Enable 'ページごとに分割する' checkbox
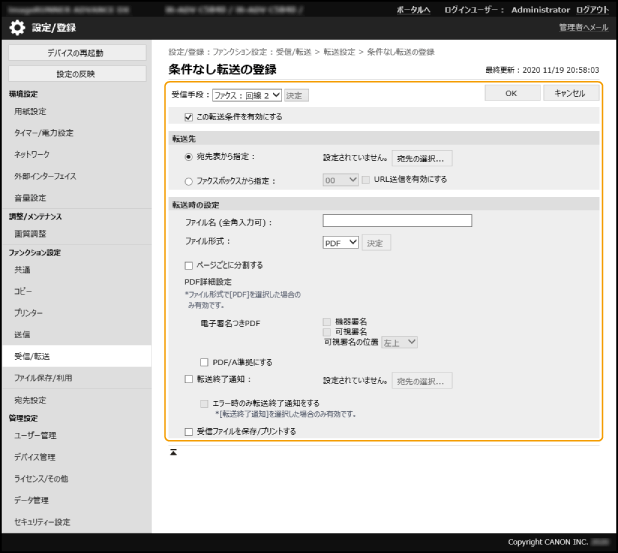The height and width of the screenshot is (553, 618). pos(189,266)
